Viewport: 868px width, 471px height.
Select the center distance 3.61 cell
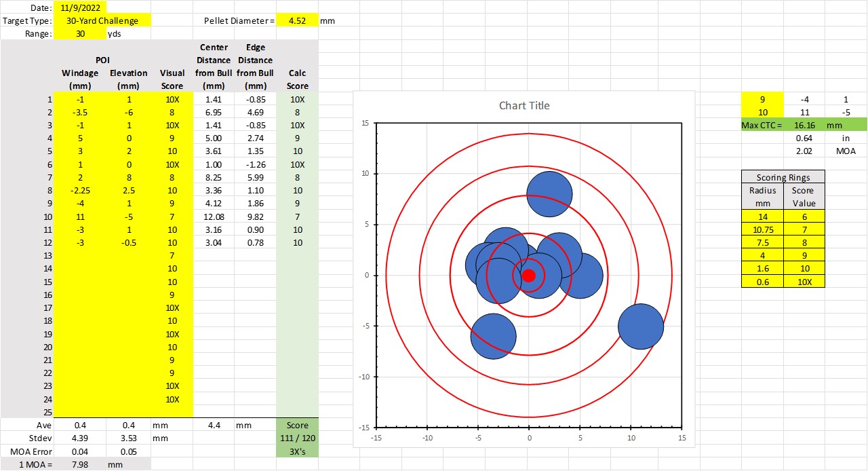click(214, 151)
